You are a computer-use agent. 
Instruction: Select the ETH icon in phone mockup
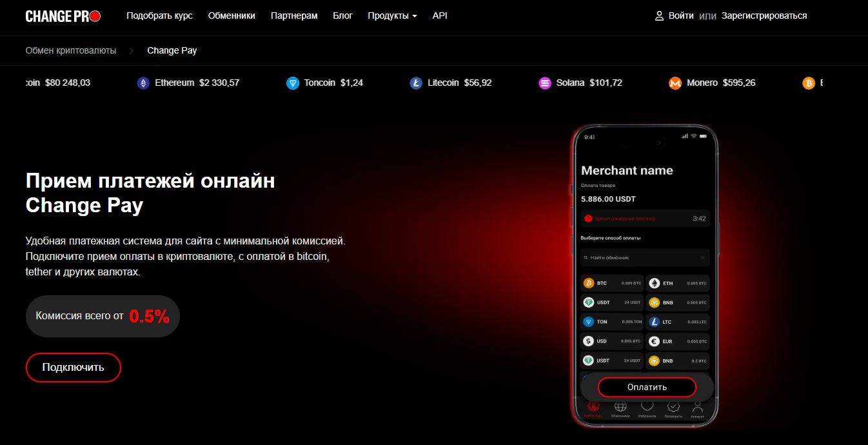654,283
